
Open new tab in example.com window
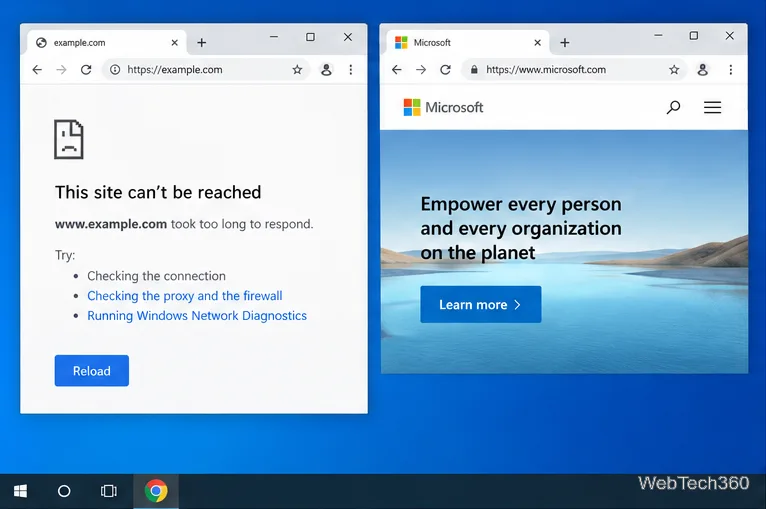click(x=202, y=43)
